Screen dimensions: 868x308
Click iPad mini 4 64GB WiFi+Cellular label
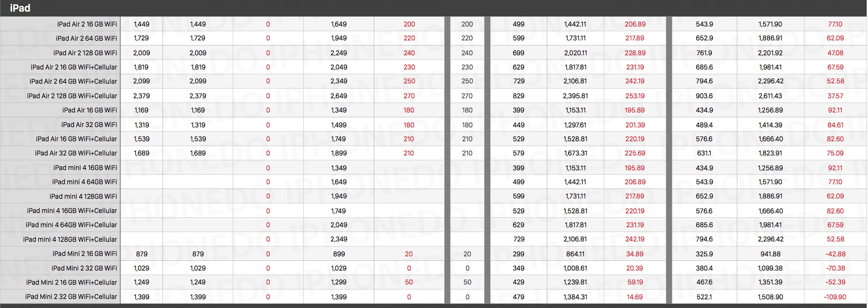coord(71,225)
